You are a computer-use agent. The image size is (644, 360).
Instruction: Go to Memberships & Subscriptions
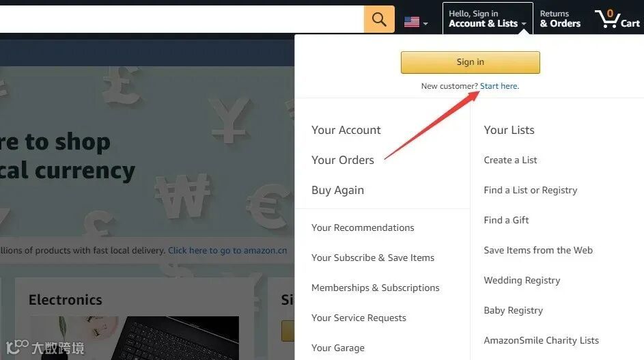376,288
